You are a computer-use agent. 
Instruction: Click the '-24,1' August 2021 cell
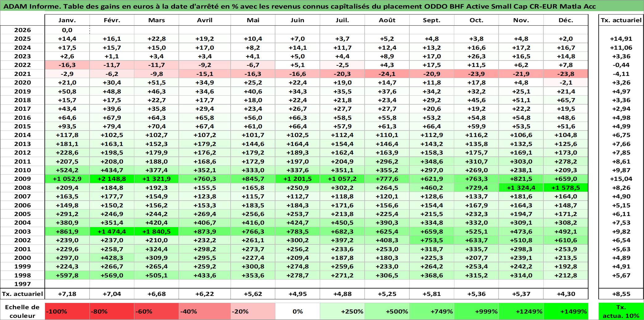387,74
